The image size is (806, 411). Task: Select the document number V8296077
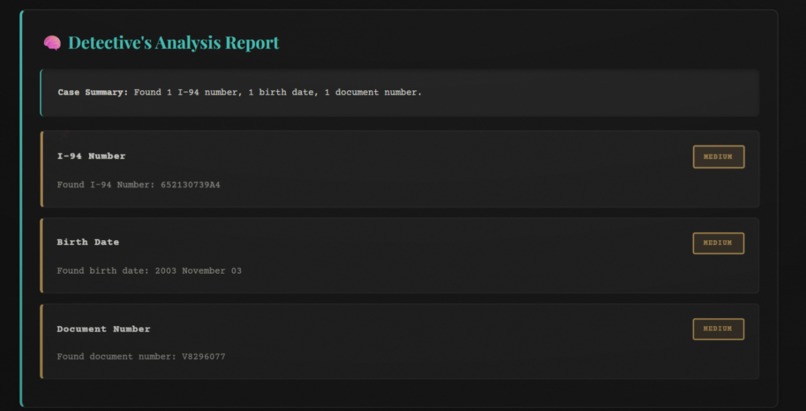[204, 357]
